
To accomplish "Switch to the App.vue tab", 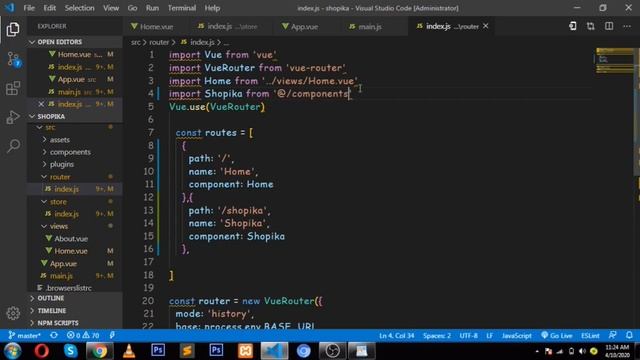I will coord(304,27).
